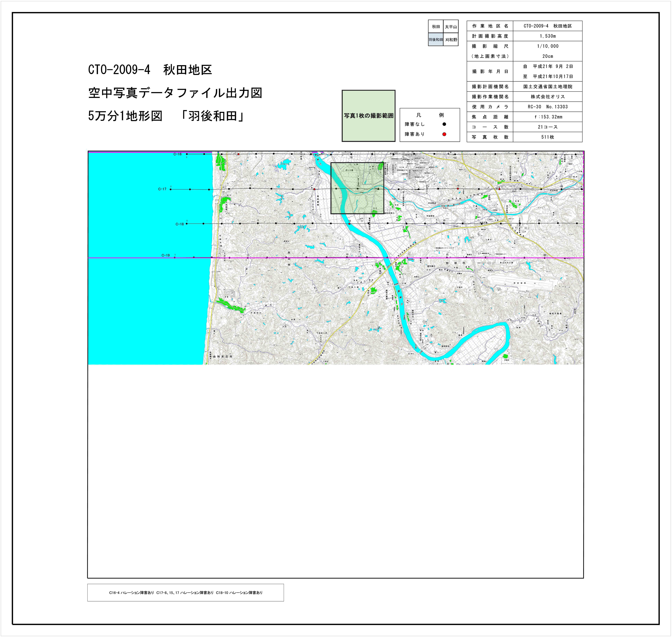This screenshot has width=672, height=637.
Task: Select the 株式会社オリス value
Action: (548, 97)
